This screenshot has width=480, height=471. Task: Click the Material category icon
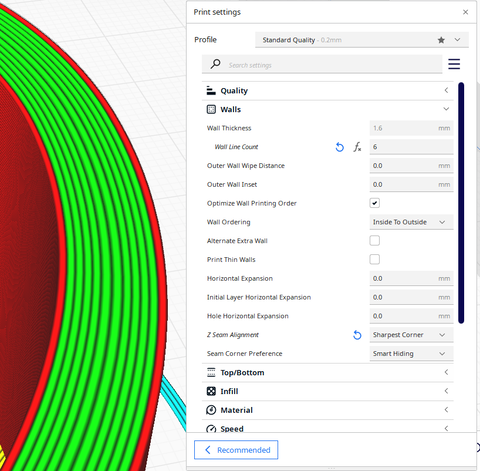pos(211,410)
